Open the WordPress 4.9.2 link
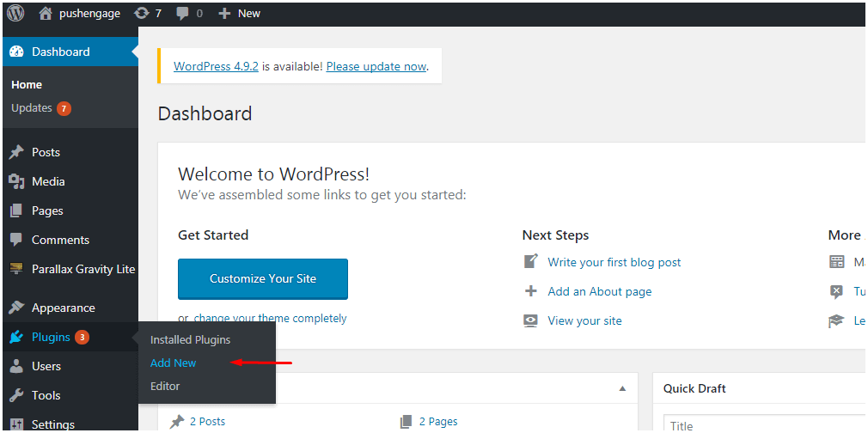 click(x=216, y=66)
